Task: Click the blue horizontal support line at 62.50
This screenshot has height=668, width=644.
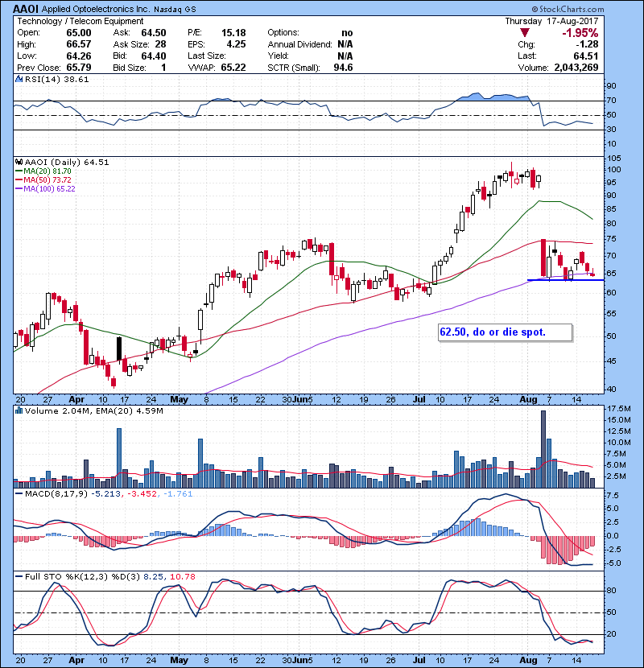Action: coord(566,280)
